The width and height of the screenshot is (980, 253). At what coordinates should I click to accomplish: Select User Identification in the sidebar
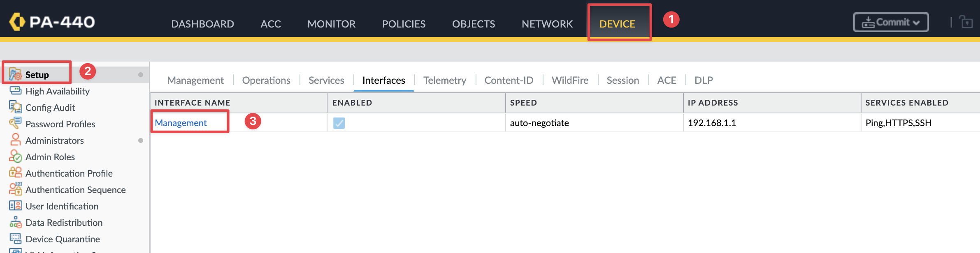tap(62, 206)
